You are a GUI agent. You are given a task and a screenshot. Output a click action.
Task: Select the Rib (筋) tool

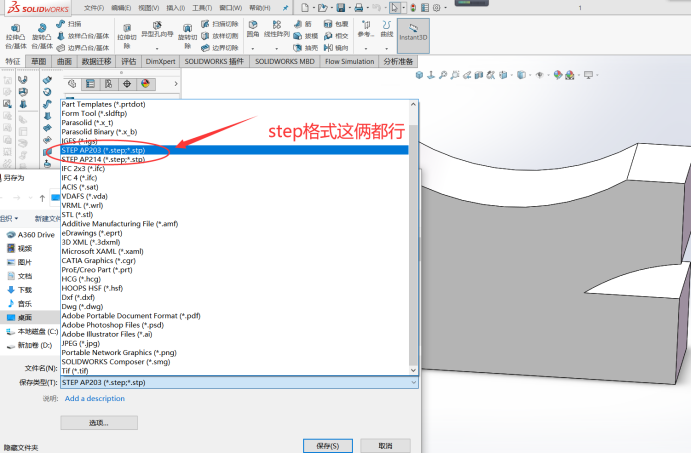(x=303, y=24)
